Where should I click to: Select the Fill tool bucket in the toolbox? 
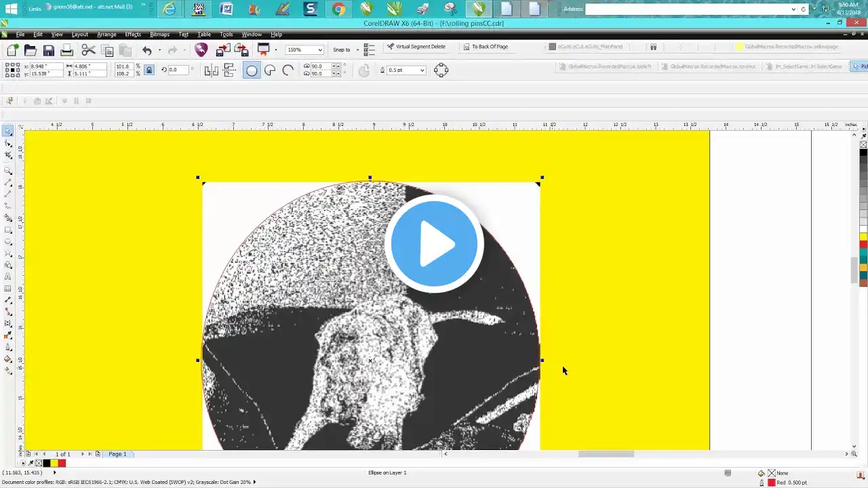[8, 359]
